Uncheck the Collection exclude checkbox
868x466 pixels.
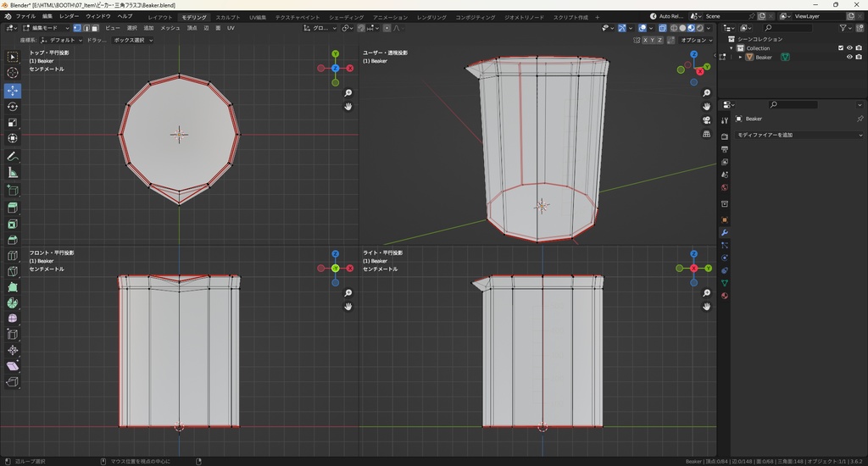pyautogui.click(x=841, y=48)
